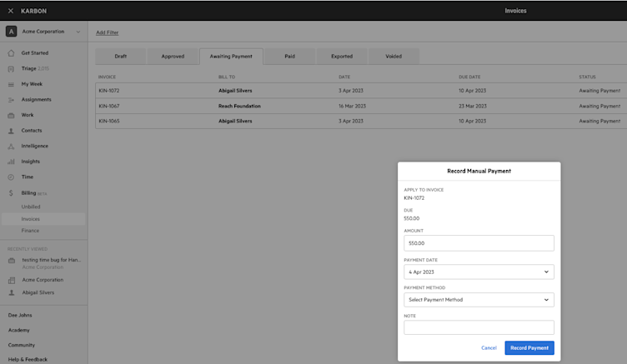Open Get Started in sidebar

[35, 52]
